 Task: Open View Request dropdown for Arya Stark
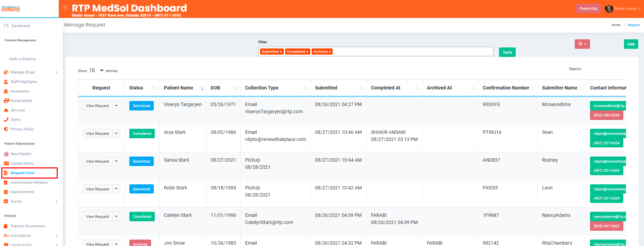tap(116, 134)
